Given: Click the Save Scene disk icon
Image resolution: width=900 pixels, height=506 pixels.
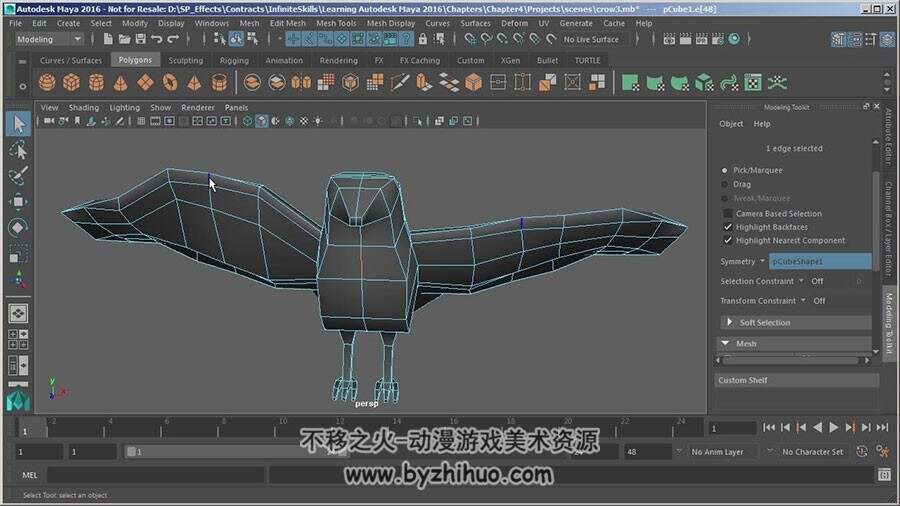Looking at the screenshot, I should (x=140, y=39).
